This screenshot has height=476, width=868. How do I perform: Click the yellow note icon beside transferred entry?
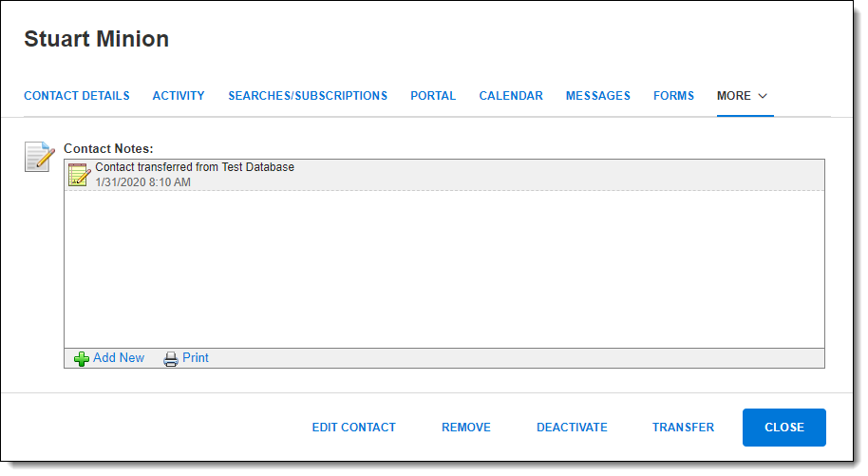pos(79,175)
